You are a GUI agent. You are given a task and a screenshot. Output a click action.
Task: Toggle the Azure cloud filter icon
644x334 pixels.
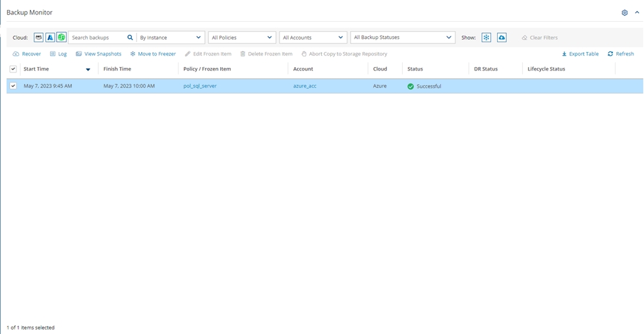click(x=50, y=38)
